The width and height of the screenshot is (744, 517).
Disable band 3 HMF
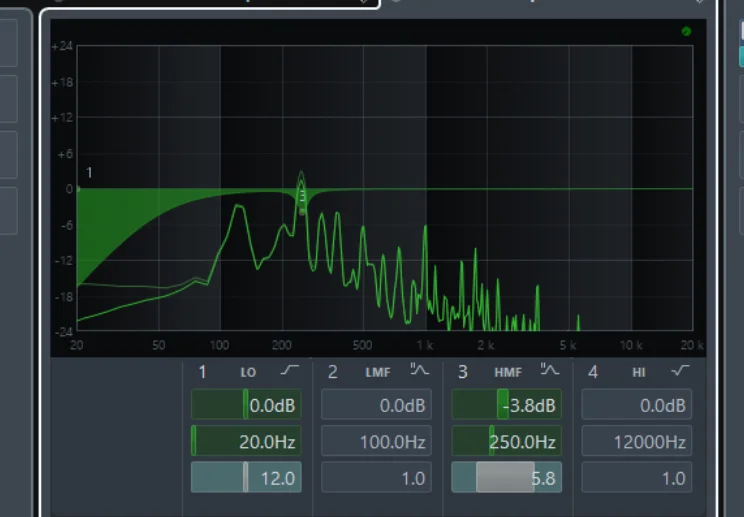463,372
